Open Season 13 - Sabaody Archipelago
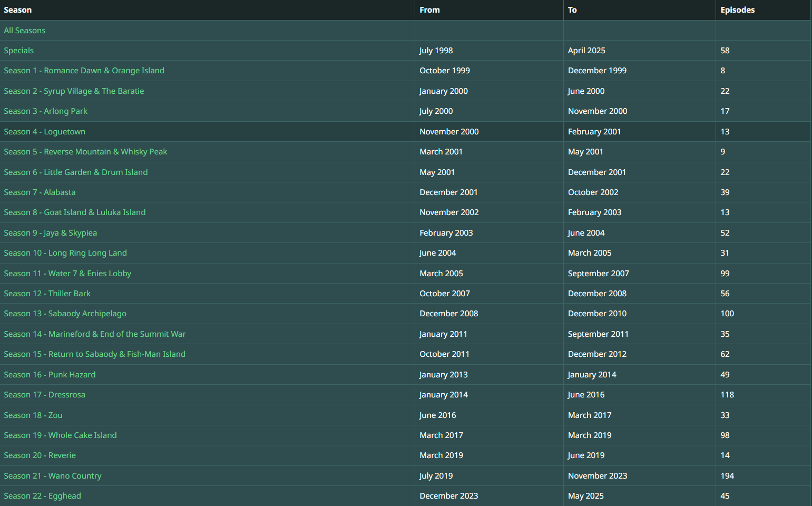 click(x=65, y=314)
